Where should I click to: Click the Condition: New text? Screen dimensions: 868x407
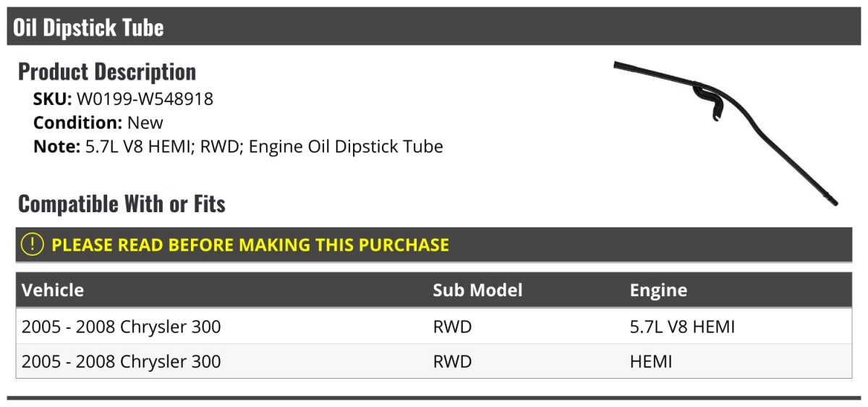(x=98, y=122)
